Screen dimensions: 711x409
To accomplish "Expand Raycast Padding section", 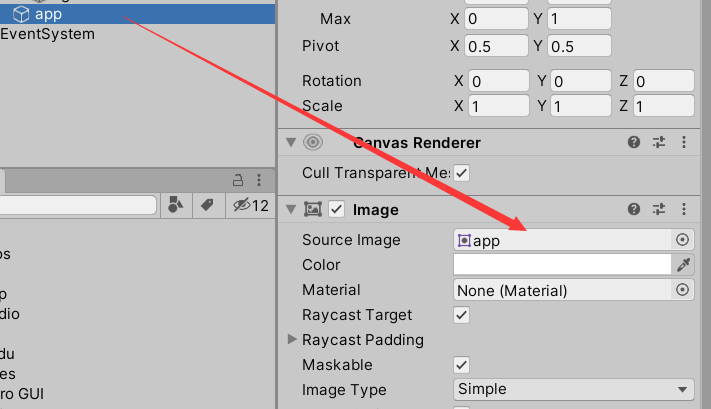I will click(x=292, y=339).
